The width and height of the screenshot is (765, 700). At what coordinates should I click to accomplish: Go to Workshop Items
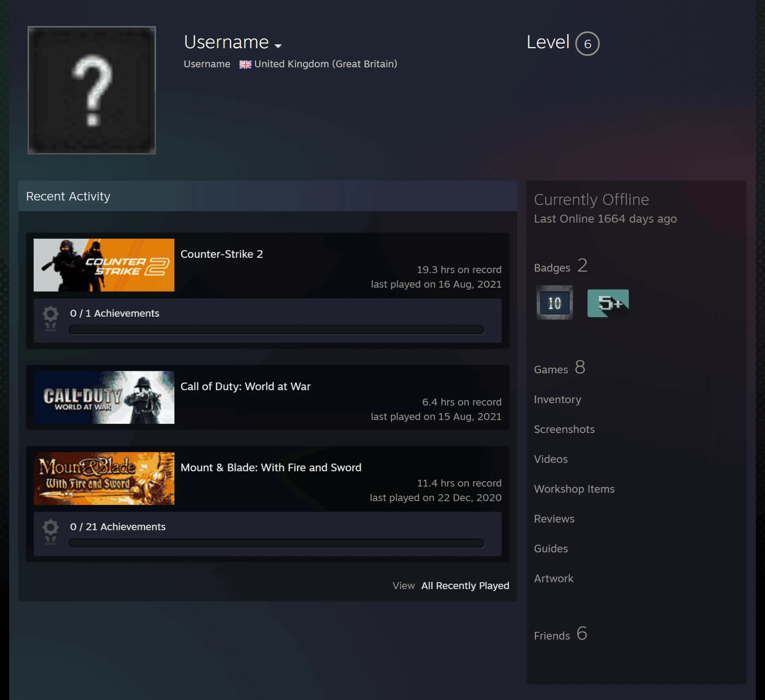(574, 489)
